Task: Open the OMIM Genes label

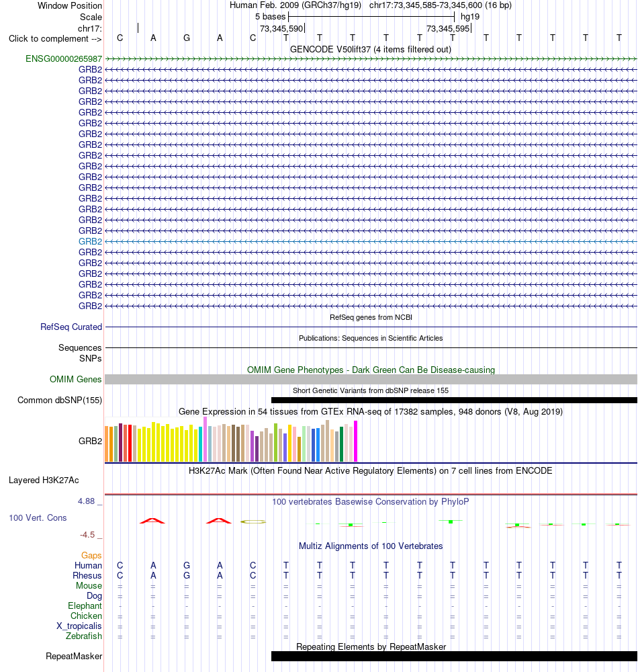Action: pos(75,379)
